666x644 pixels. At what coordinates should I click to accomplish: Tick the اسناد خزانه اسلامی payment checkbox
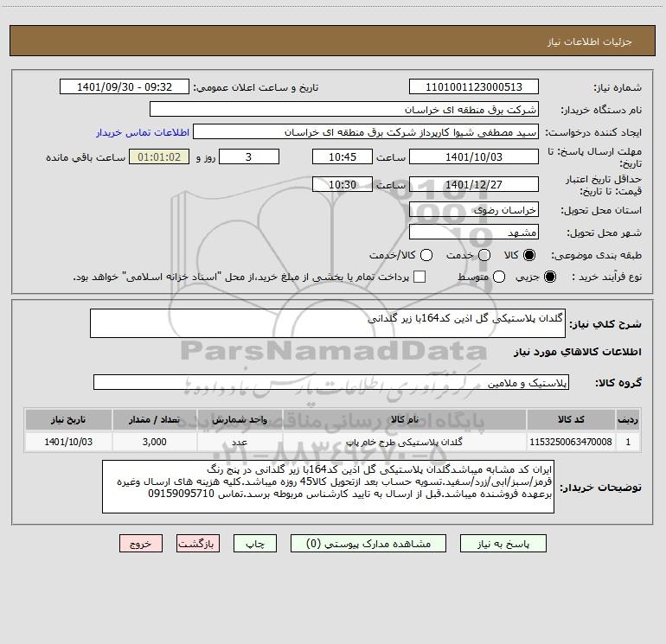pyautogui.click(x=419, y=277)
